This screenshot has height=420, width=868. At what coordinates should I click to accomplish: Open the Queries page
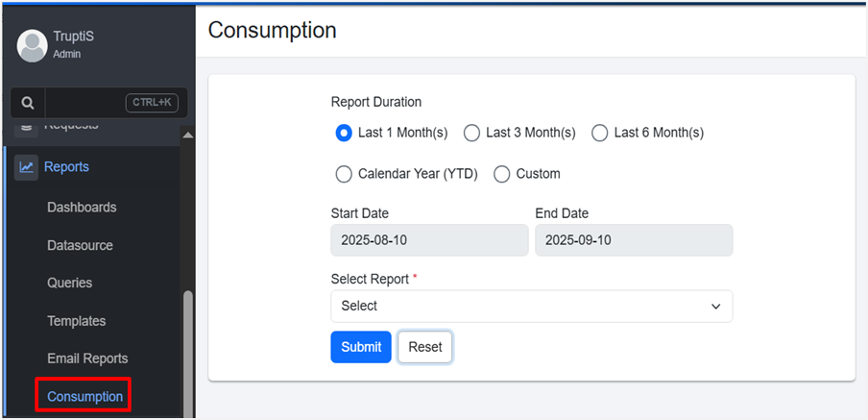(70, 283)
